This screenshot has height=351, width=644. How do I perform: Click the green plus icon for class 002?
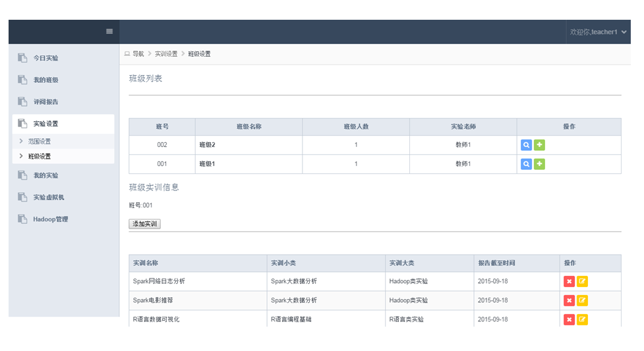[539, 145]
